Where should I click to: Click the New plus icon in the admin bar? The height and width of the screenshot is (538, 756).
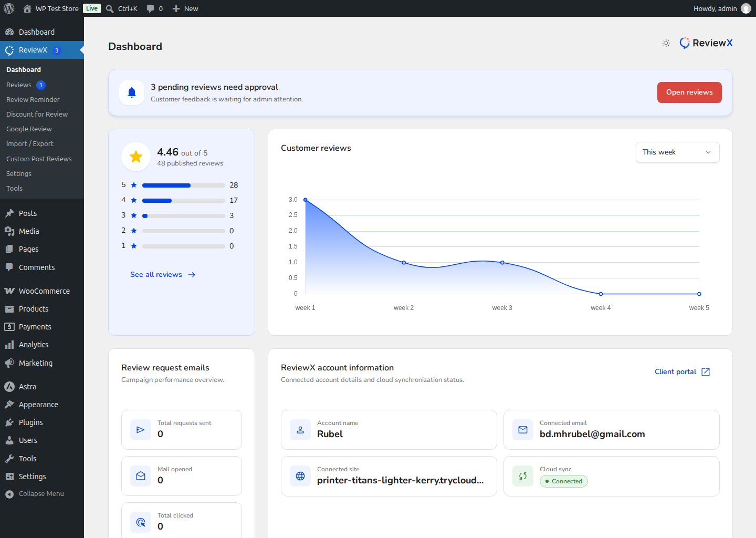click(176, 8)
